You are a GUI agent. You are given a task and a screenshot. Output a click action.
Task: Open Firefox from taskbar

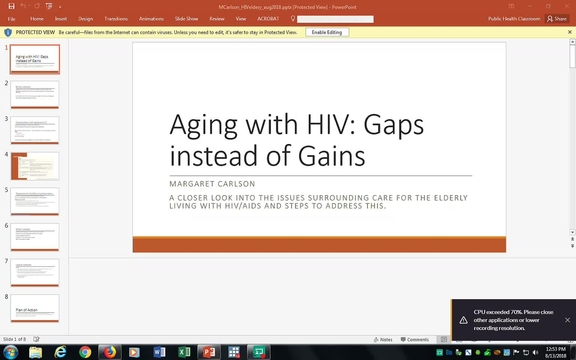(x=109, y=352)
